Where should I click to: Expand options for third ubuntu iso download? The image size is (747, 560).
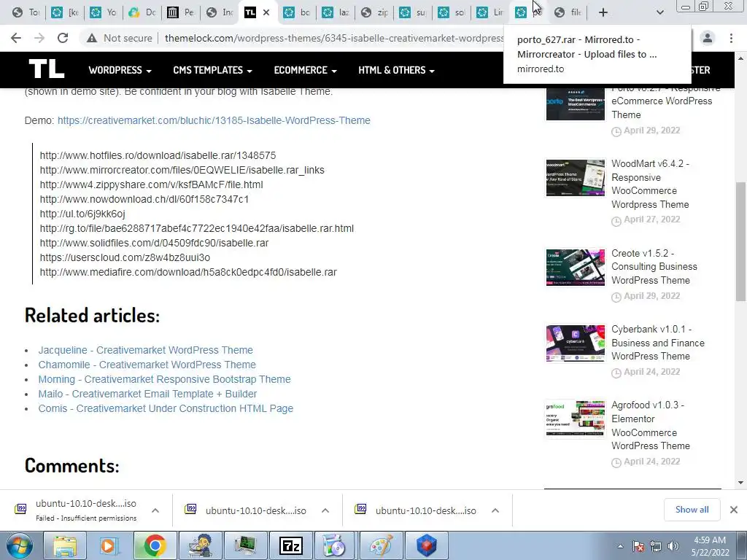point(495,510)
